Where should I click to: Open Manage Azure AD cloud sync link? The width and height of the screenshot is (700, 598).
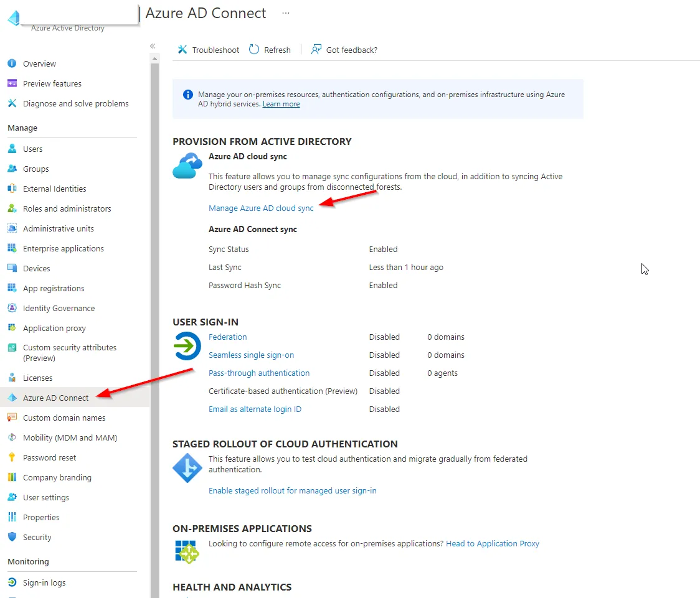[x=261, y=208]
